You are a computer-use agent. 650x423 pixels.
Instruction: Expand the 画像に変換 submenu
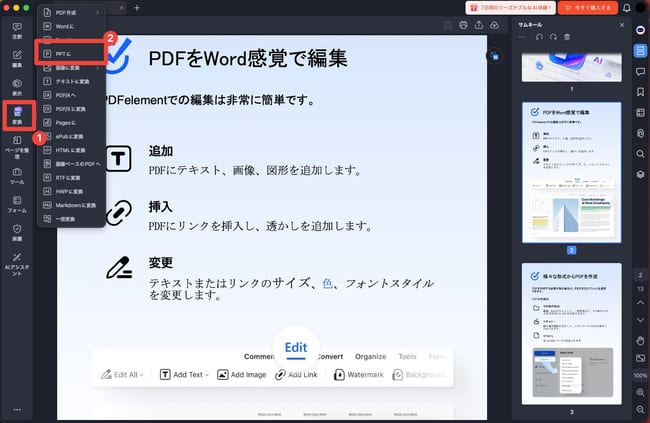pyautogui.click(x=72, y=68)
